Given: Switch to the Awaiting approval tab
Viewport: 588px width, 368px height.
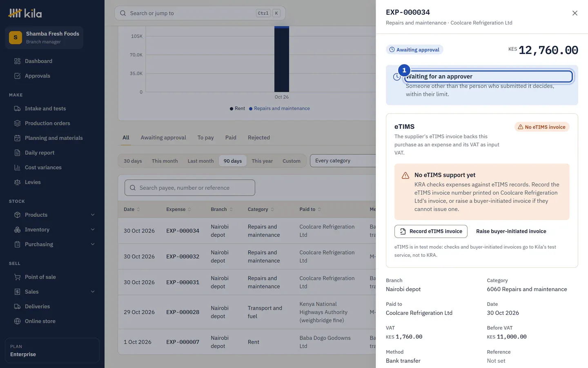Looking at the screenshot, I should point(163,137).
